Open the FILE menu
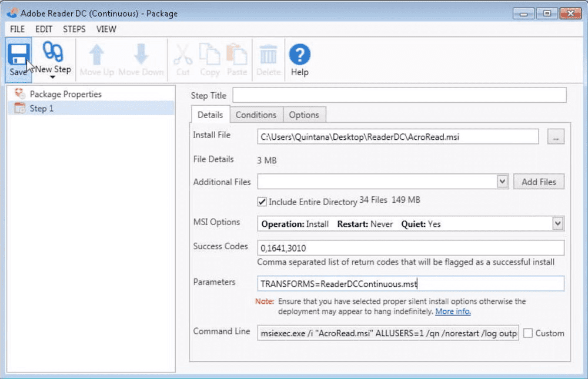588x379 pixels. coord(17,29)
